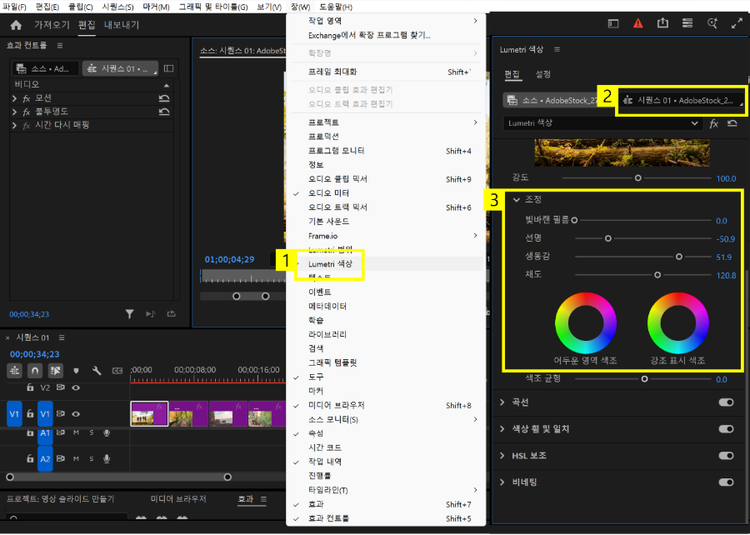Toggle lock on the V2 track

tap(30, 388)
